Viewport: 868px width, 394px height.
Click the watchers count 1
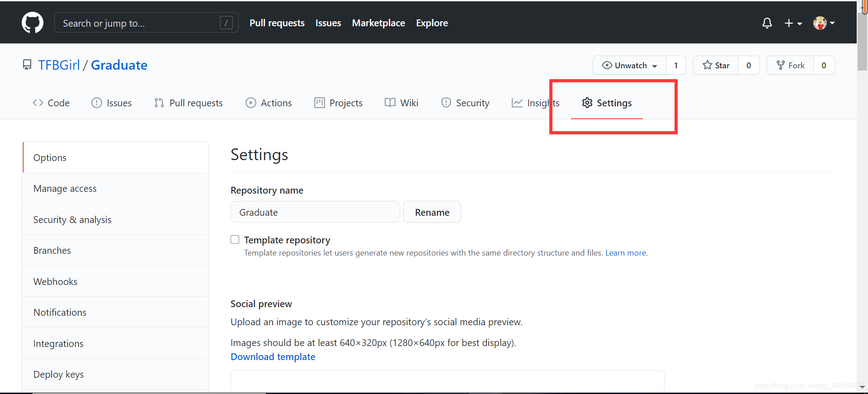[676, 65]
